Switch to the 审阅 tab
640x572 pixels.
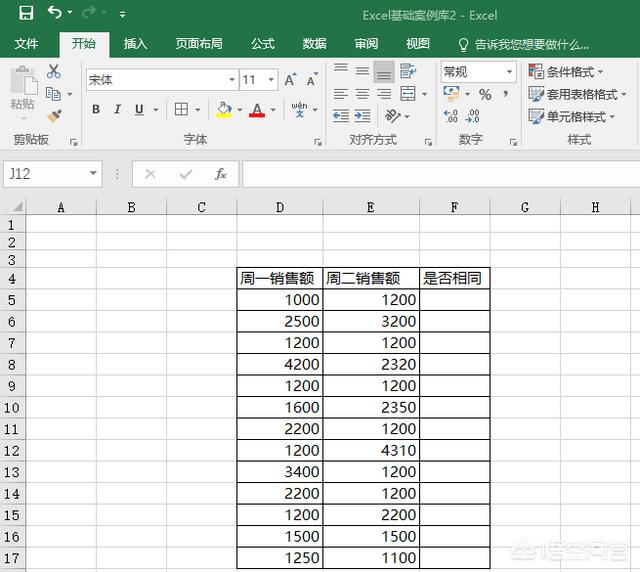366,43
